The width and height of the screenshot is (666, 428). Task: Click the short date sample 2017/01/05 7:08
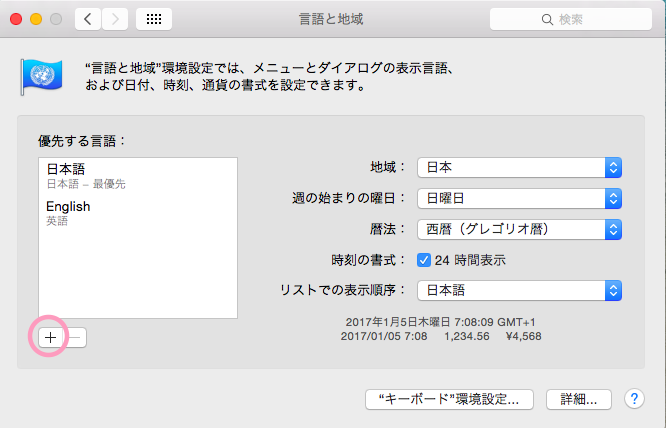pos(384,336)
